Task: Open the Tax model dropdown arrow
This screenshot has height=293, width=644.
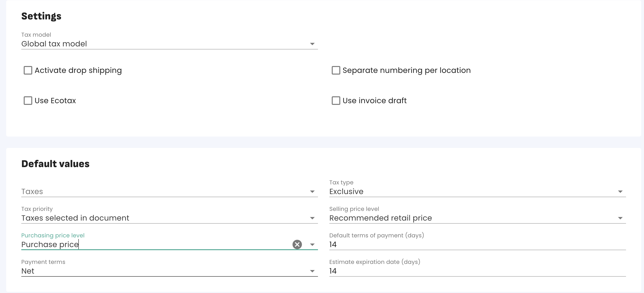Action: pos(312,44)
